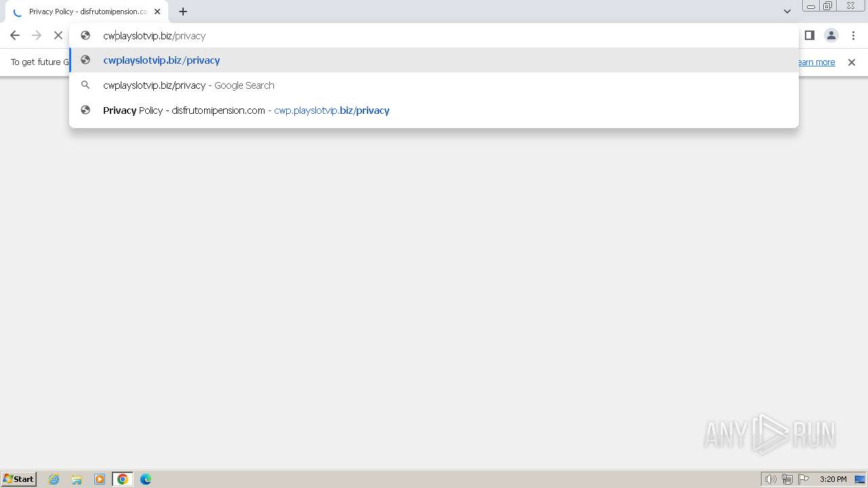
Task: Choose the Google Search suggestion for cwplayslotvip.biz/privacy
Action: click(x=434, y=85)
